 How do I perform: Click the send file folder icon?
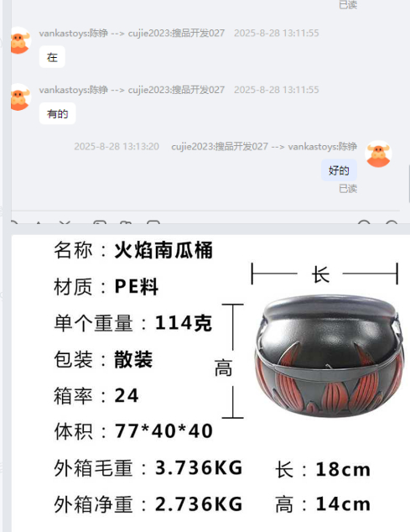pyautogui.click(x=126, y=222)
